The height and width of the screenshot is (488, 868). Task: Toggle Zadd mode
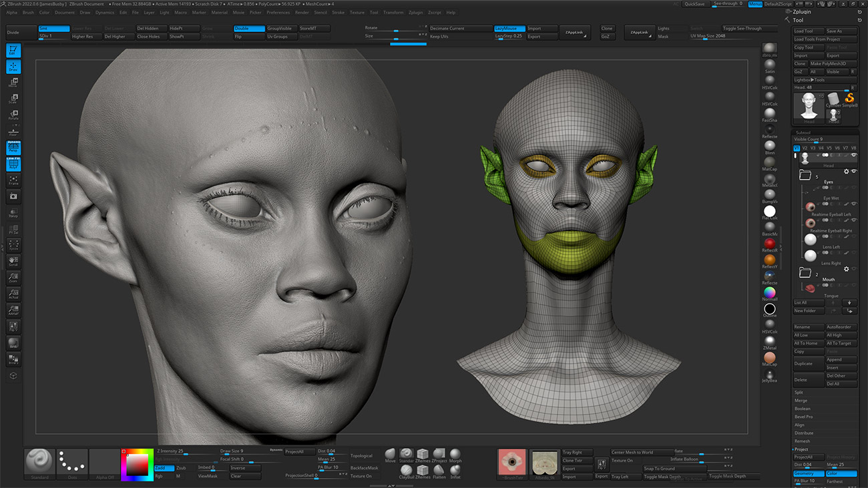coord(164,468)
